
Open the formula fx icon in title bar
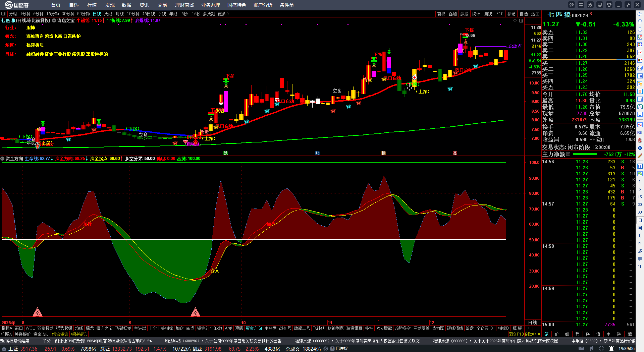590,5
